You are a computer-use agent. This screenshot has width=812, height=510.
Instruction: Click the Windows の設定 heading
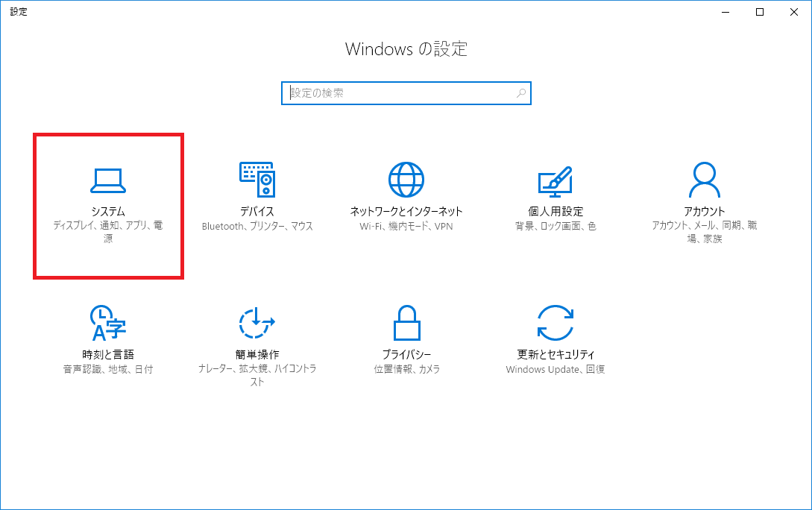click(406, 49)
